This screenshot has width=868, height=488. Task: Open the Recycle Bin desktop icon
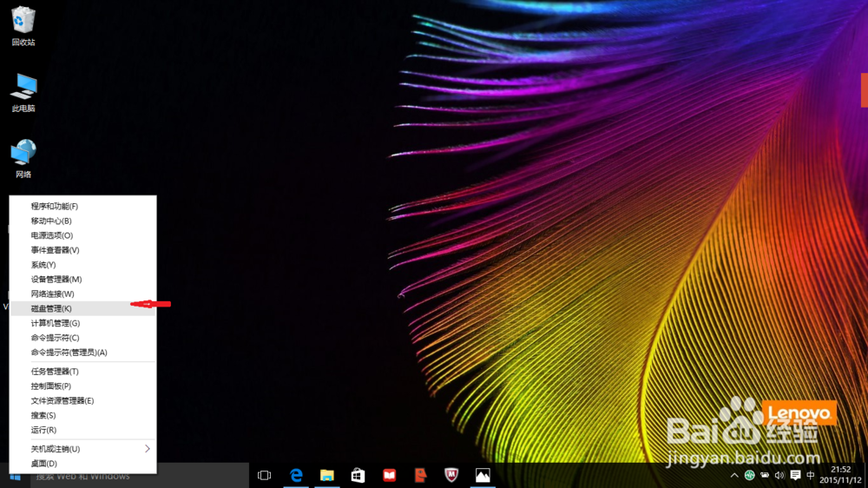[x=23, y=26]
